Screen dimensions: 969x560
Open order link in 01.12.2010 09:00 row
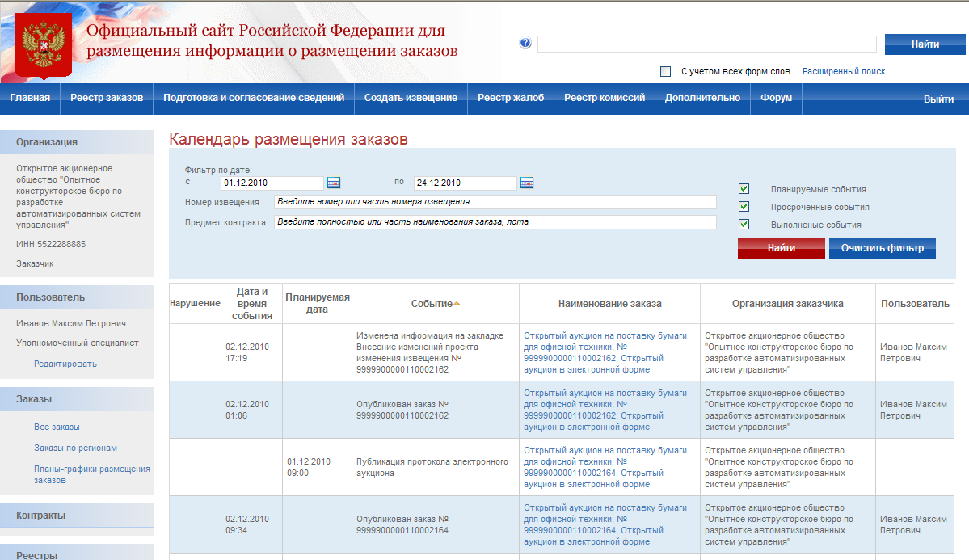[x=605, y=467]
